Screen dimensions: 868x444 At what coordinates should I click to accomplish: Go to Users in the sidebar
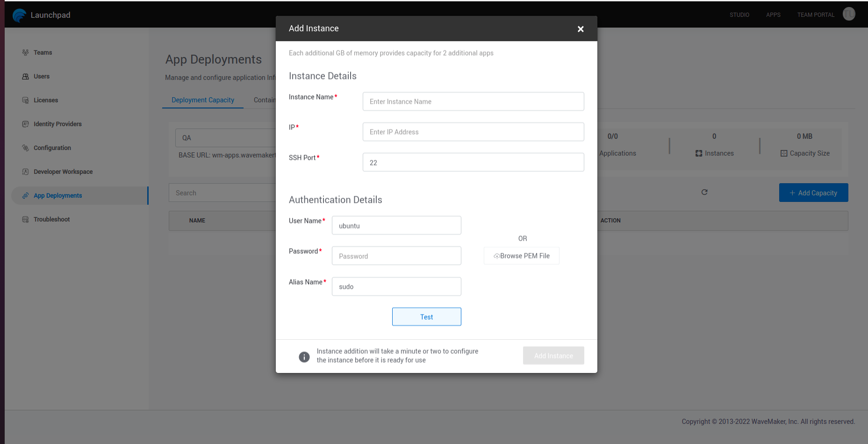[x=41, y=76]
